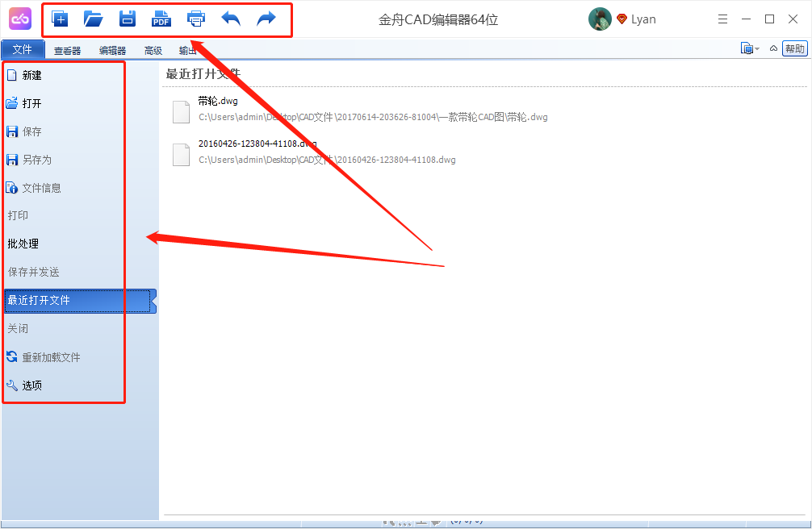Open the hamburger menu in title bar

click(723, 19)
